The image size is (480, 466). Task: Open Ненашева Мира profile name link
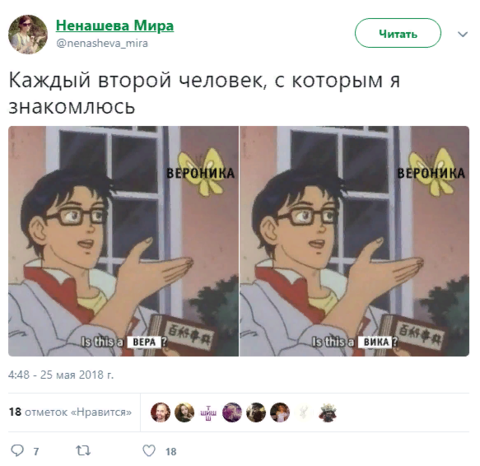click(115, 26)
